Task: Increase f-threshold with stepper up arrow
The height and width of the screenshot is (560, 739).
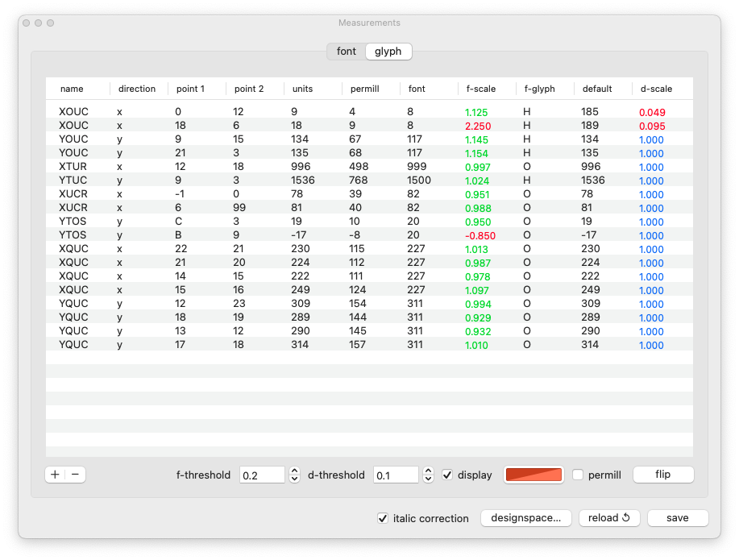Action: click(295, 471)
